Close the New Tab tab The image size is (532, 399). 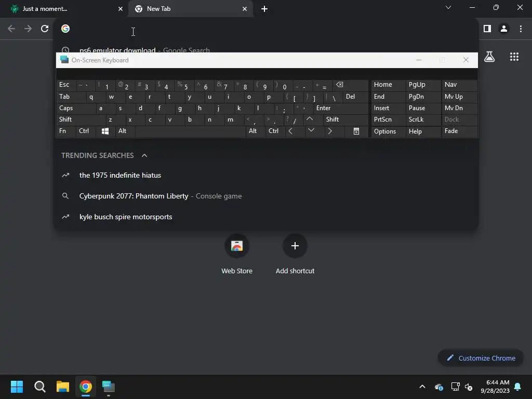pos(245,9)
